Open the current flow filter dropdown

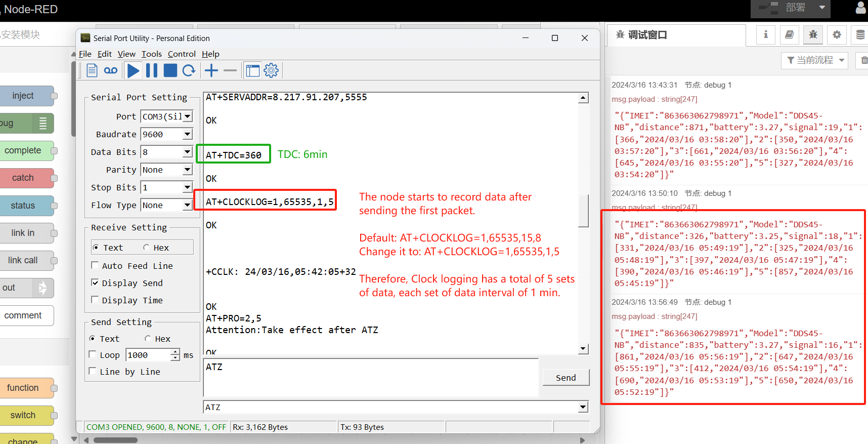point(814,60)
